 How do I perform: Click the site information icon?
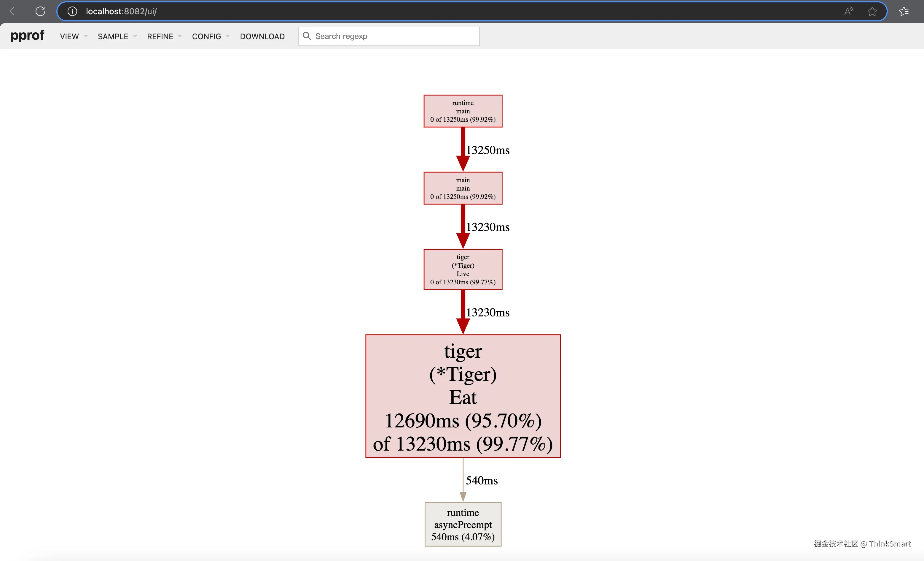(72, 11)
